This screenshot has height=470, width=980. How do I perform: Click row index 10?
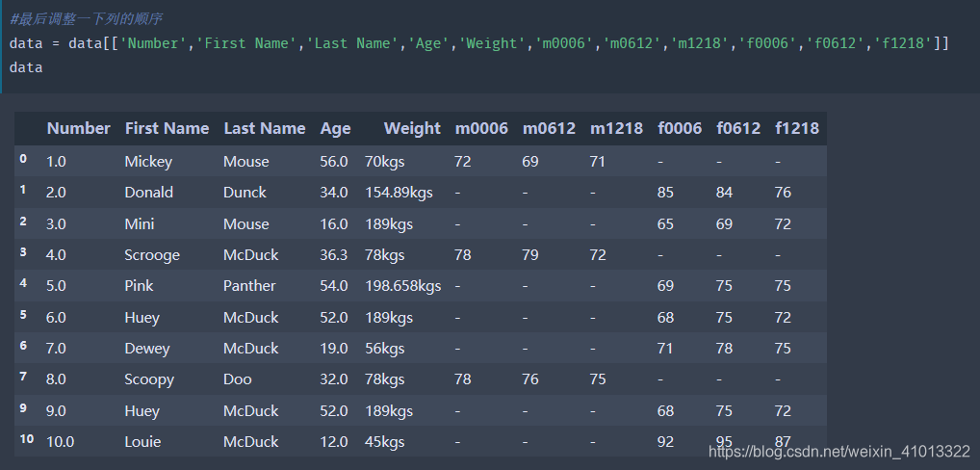coord(26,439)
